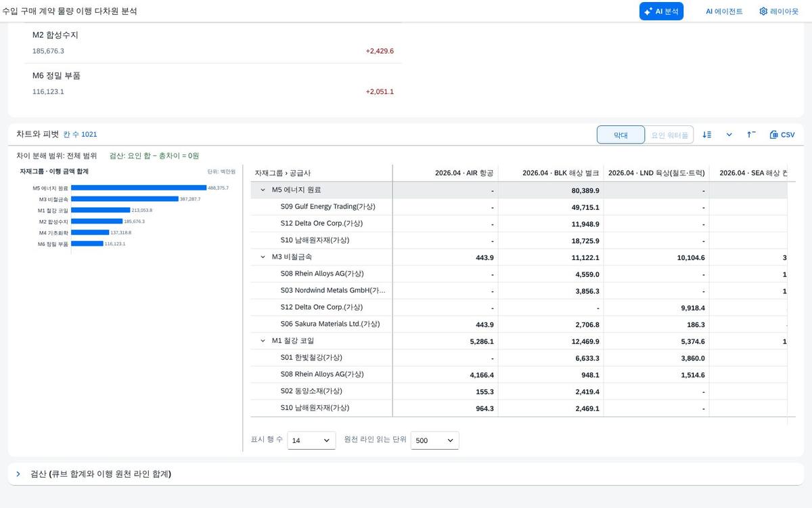812x508 pixels.
Task: Click the 칸 수 1021 label
Action: [80, 135]
